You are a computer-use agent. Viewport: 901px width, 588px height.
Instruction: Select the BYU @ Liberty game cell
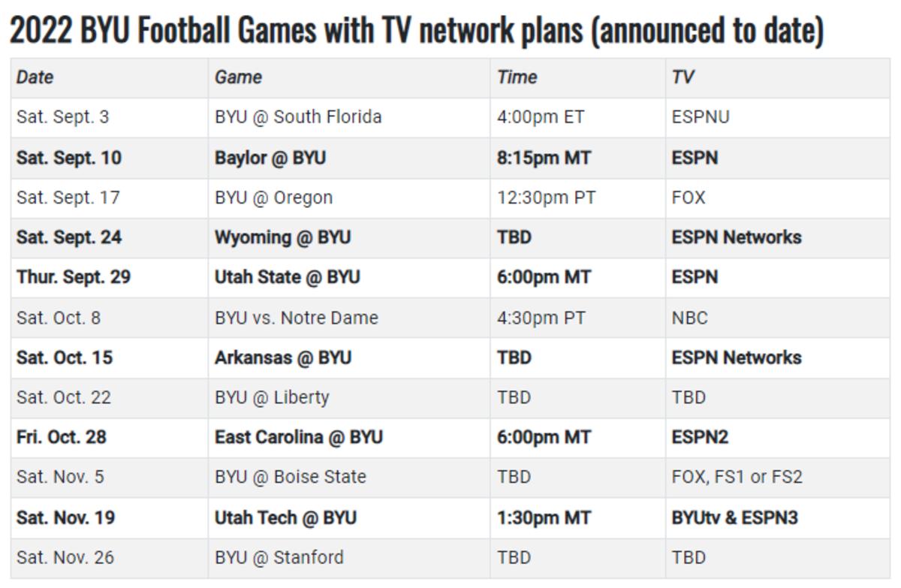(x=272, y=397)
